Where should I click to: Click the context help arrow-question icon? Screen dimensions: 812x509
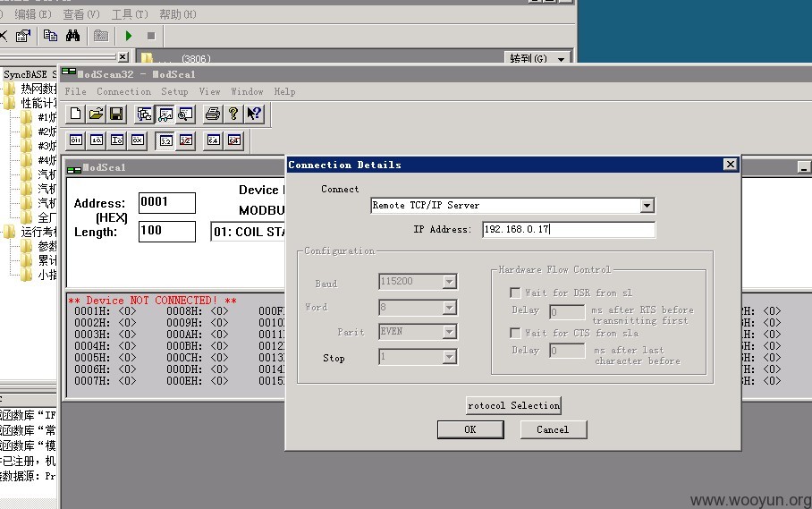[x=254, y=114]
